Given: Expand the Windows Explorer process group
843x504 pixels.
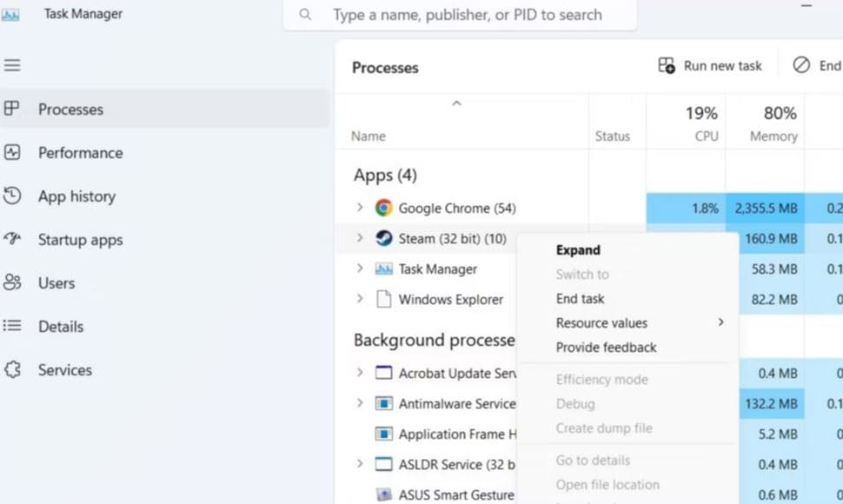Looking at the screenshot, I should click(x=360, y=299).
